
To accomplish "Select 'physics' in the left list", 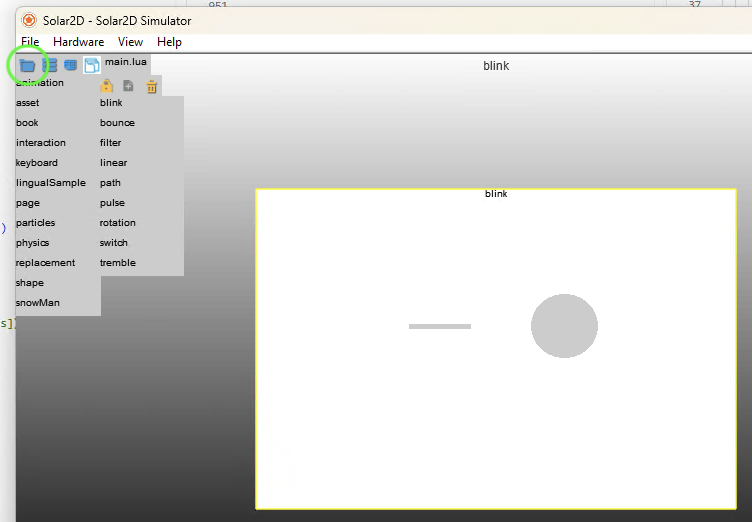I will click(x=33, y=243).
